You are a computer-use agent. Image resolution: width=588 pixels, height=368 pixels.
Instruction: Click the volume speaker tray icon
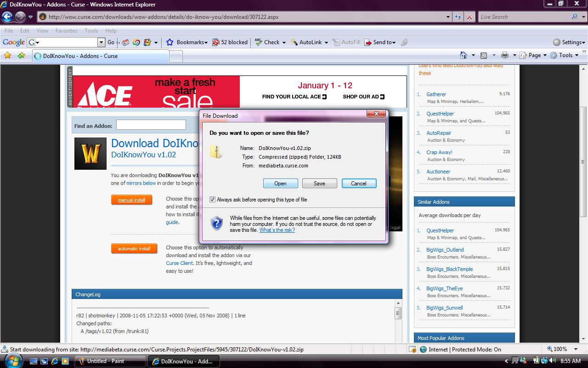tap(553, 361)
